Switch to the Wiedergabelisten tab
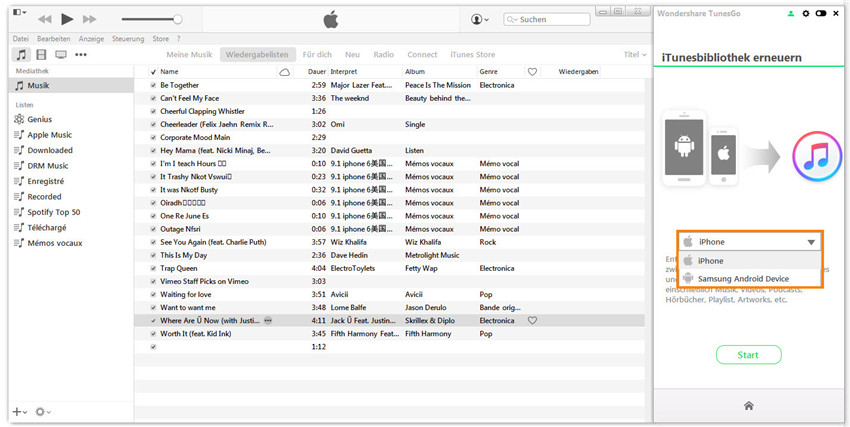Image resolution: width=850 pixels, height=427 pixels. (257, 55)
